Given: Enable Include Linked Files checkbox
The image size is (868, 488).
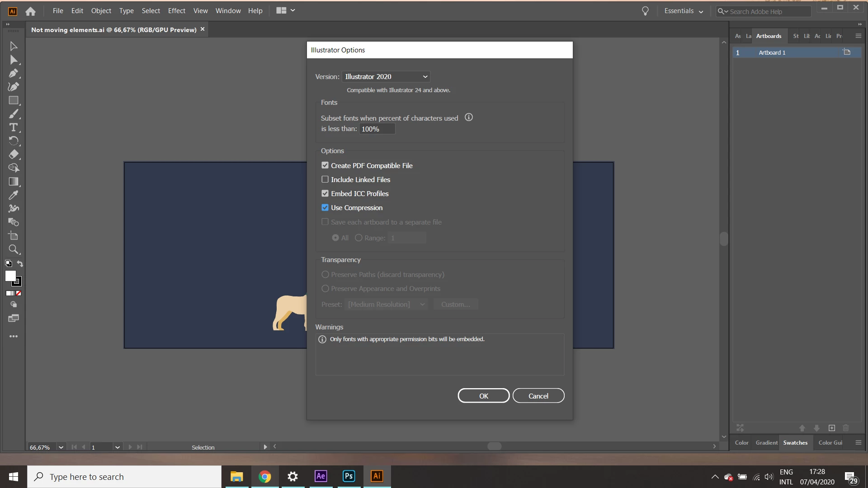Looking at the screenshot, I should point(325,179).
